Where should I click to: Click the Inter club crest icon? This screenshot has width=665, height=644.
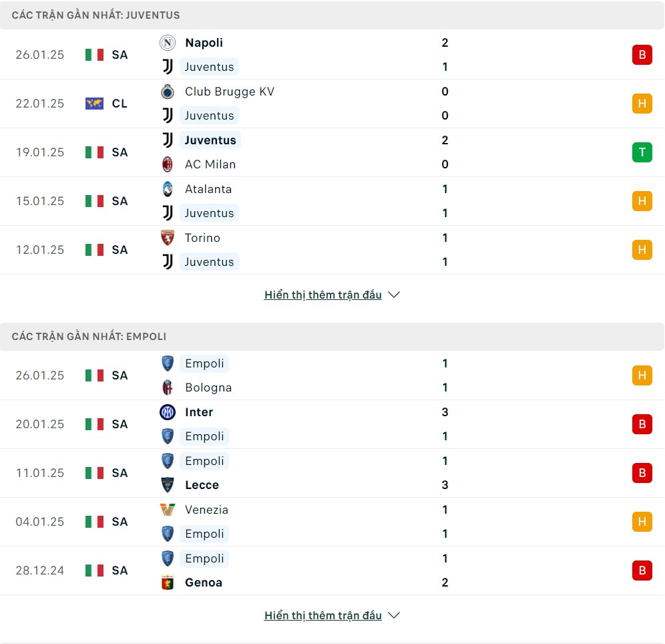click(168, 412)
